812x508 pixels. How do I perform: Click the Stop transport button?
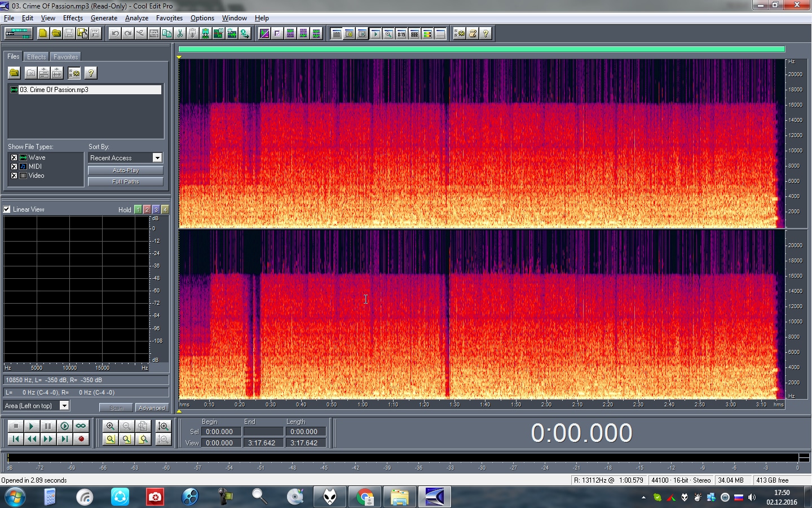click(15, 426)
